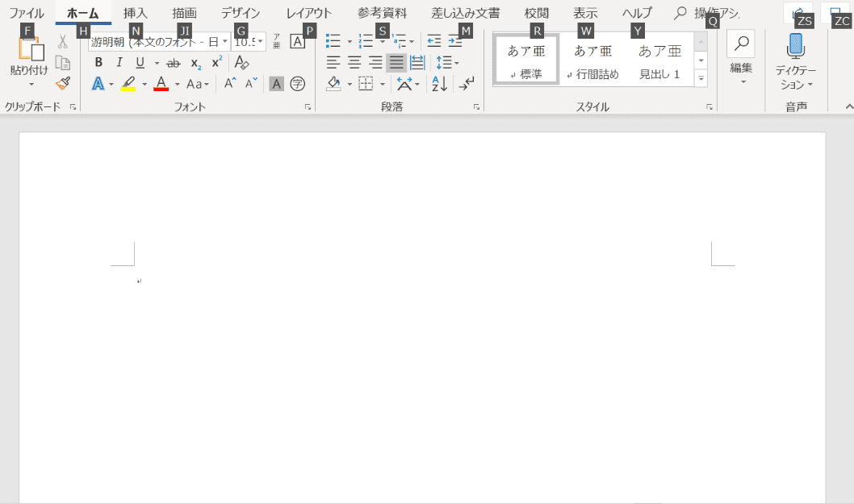This screenshot has height=504, width=854.
Task: Open the 校閲 tab
Action: [x=537, y=13]
